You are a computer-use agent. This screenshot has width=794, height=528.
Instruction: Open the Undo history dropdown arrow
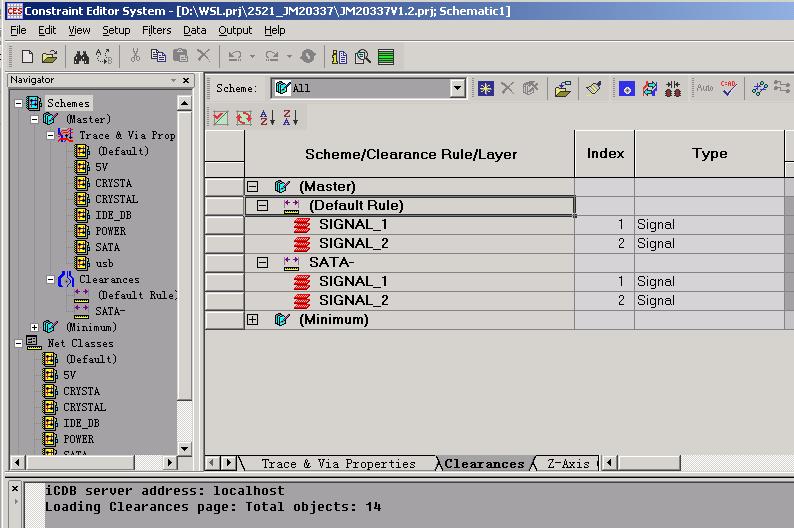[x=252, y=56]
